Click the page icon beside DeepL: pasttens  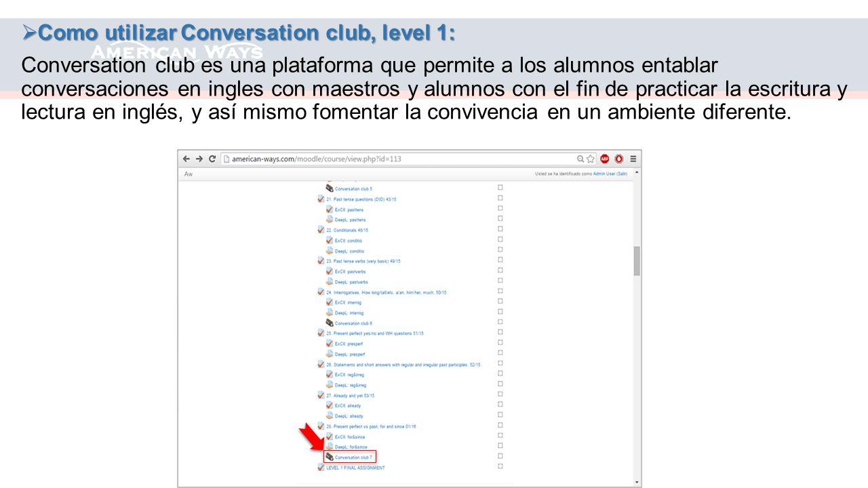[330, 220]
